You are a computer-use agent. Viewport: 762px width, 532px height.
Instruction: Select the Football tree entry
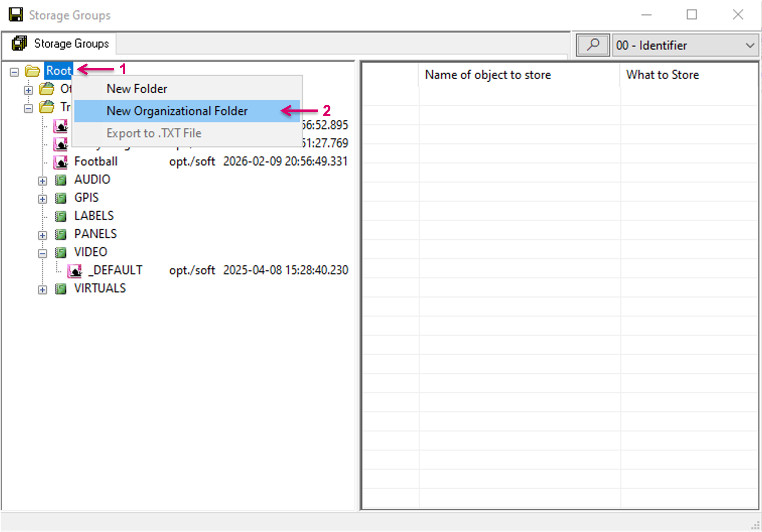[x=96, y=162]
